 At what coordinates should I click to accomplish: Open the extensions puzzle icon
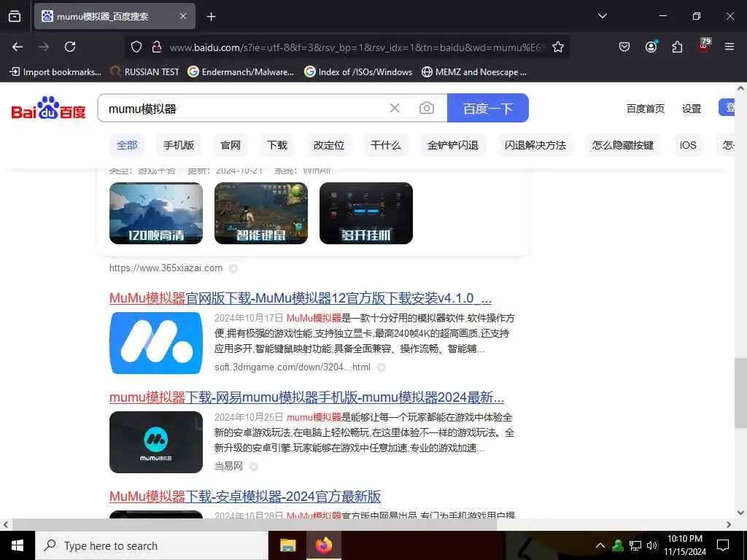[677, 47]
